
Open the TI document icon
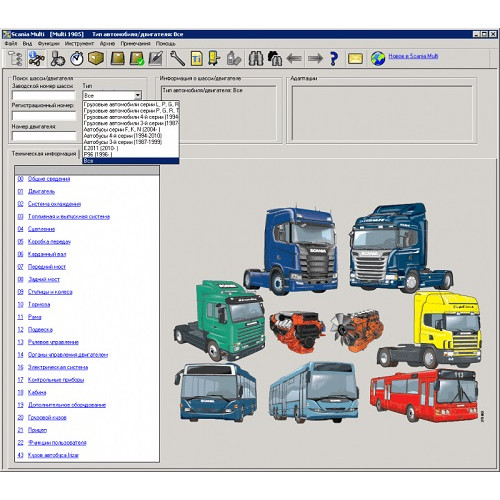click(x=197, y=58)
